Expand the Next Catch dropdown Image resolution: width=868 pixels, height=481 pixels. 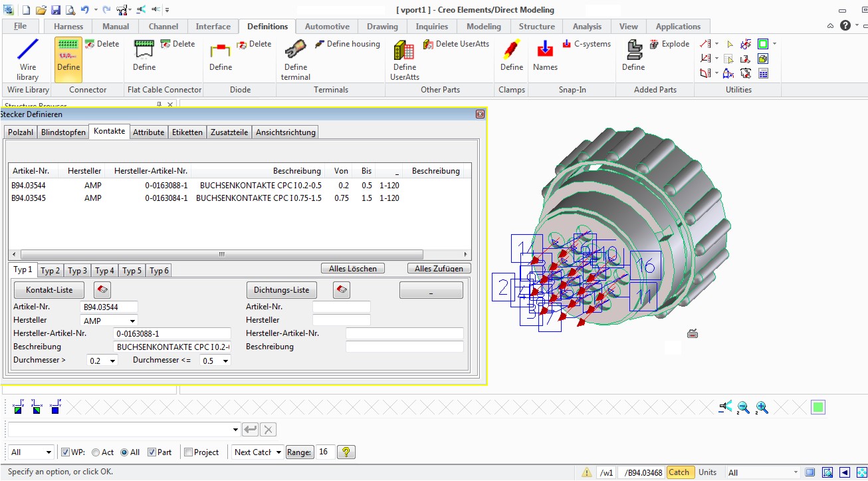pyautogui.click(x=279, y=452)
